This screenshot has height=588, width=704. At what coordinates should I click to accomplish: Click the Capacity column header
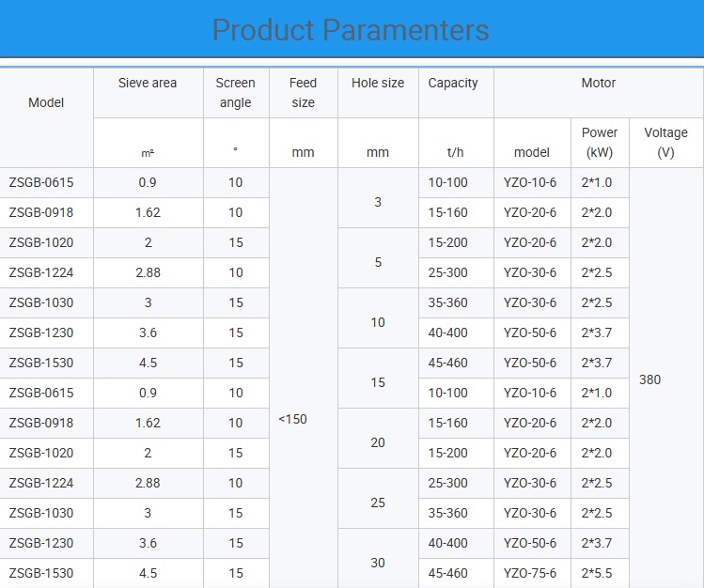click(453, 83)
